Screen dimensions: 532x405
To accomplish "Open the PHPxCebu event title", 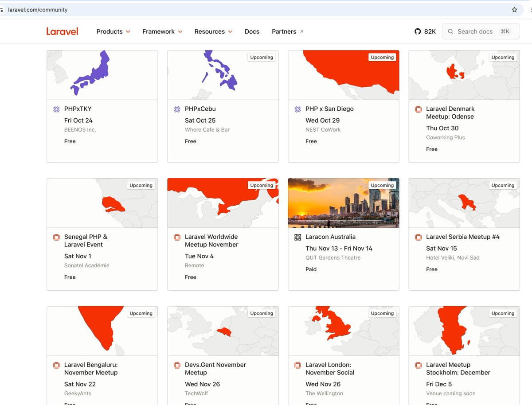I will (200, 109).
